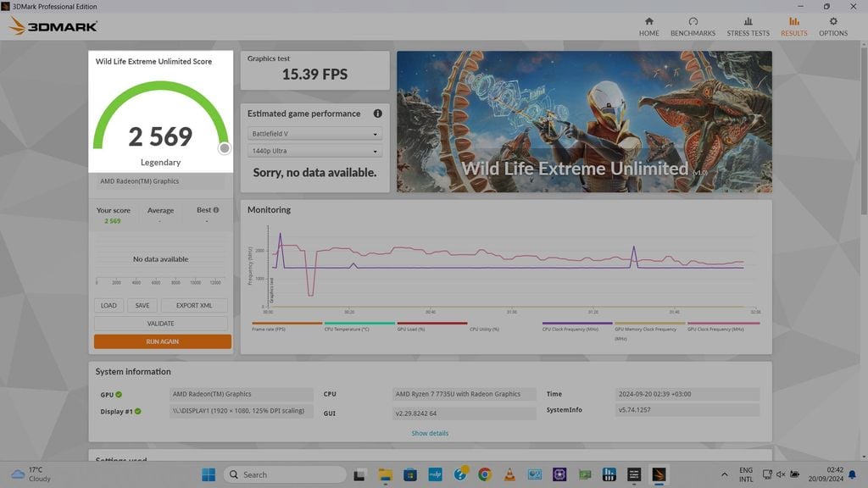Click the Time value field
This screenshot has height=488, width=868.
pyautogui.click(x=687, y=394)
